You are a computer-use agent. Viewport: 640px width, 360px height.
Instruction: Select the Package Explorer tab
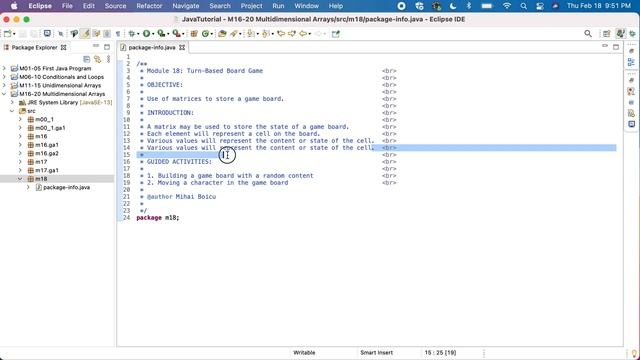[x=34, y=47]
